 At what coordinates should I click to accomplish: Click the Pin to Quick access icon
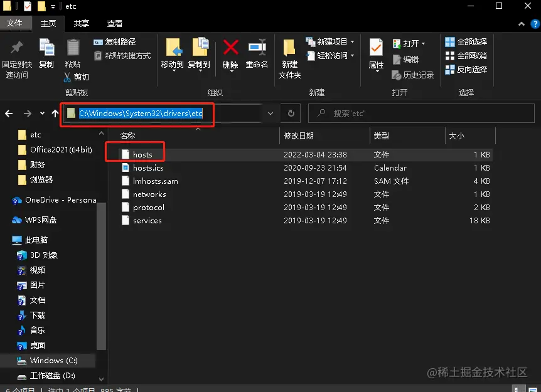coord(16,48)
